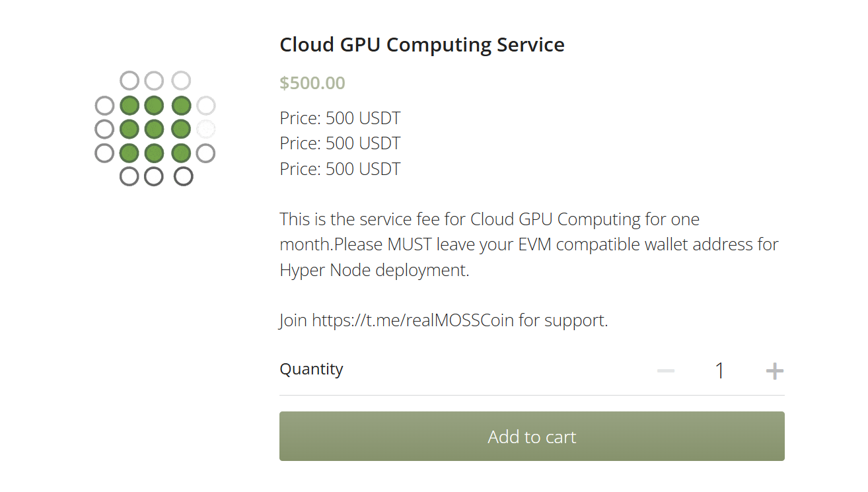This screenshot has width=868, height=492.
Task: Click the center green dot in logo
Action: (x=154, y=129)
